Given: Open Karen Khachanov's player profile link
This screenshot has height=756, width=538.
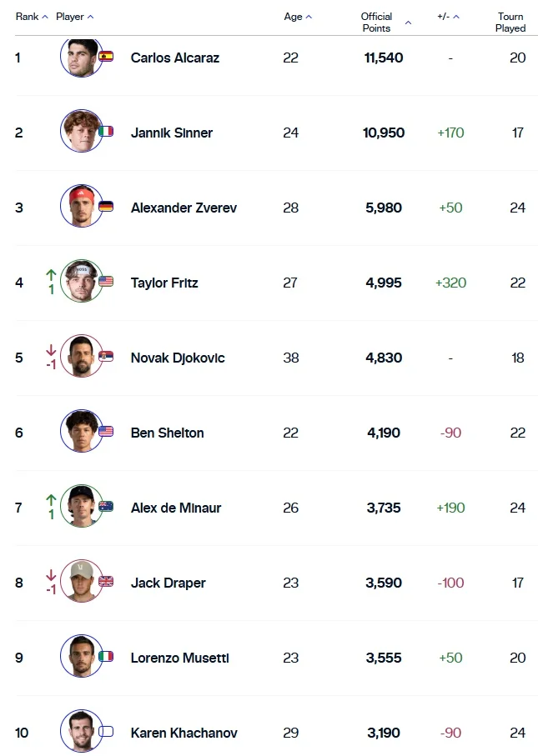Looking at the screenshot, I should [x=184, y=733].
